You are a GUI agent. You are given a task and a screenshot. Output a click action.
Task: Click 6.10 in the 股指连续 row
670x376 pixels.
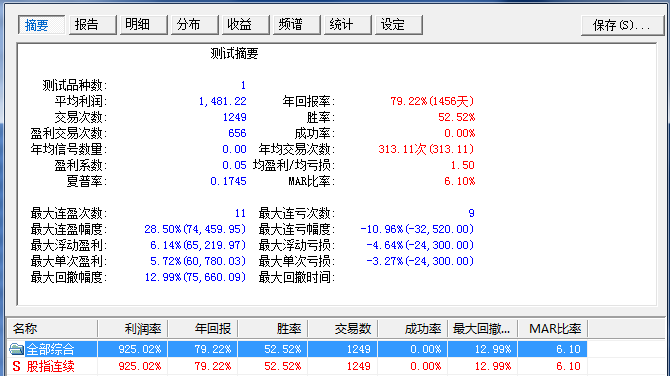point(568,366)
